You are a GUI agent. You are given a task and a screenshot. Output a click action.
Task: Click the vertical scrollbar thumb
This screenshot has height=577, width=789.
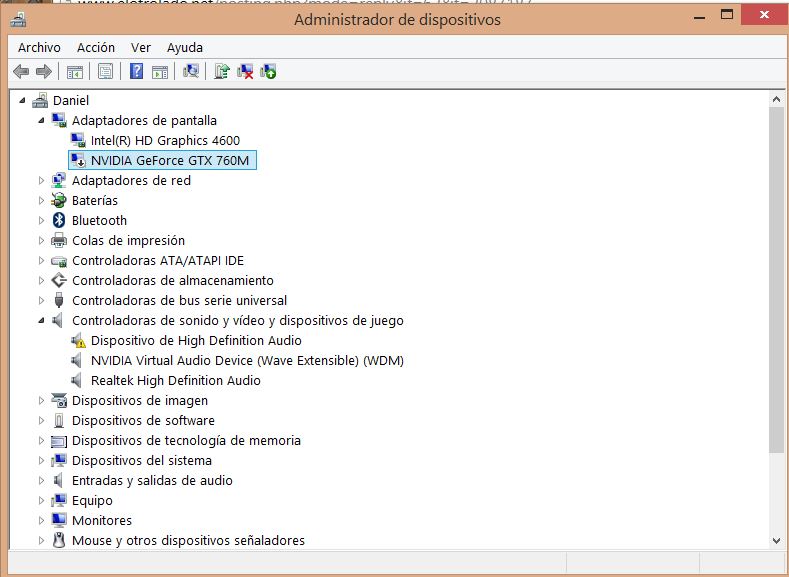click(x=776, y=279)
